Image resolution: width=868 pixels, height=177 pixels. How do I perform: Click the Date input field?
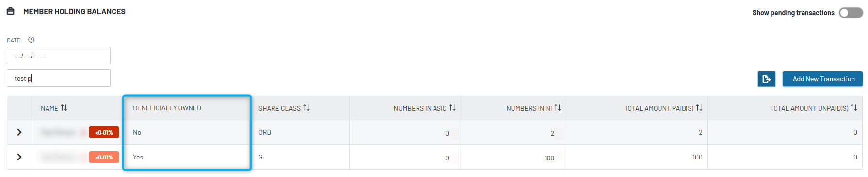tap(59, 55)
